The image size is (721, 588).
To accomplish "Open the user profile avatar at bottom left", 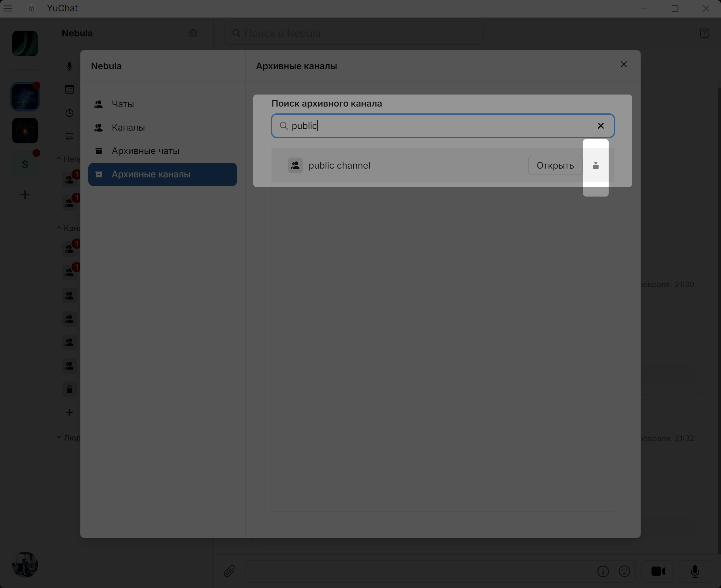I will point(25,565).
